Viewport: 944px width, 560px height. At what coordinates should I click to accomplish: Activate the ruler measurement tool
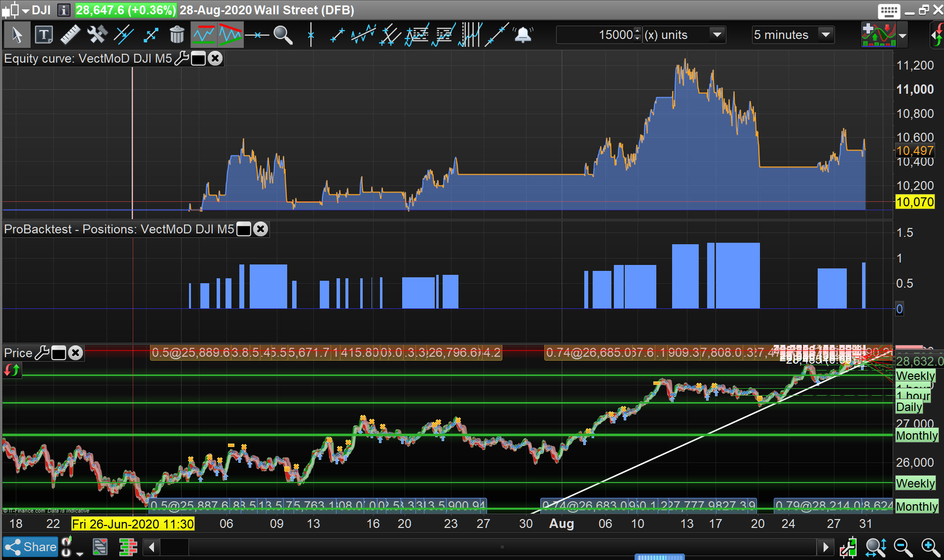(70, 35)
